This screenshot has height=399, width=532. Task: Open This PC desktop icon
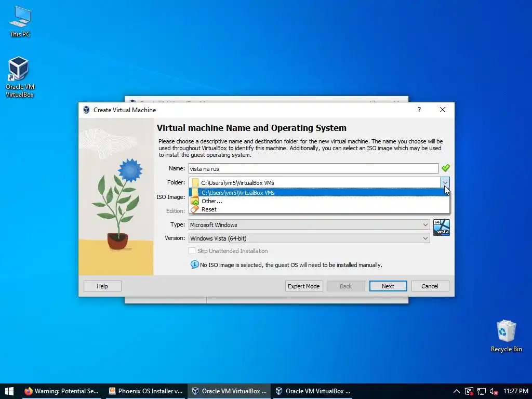20,22
